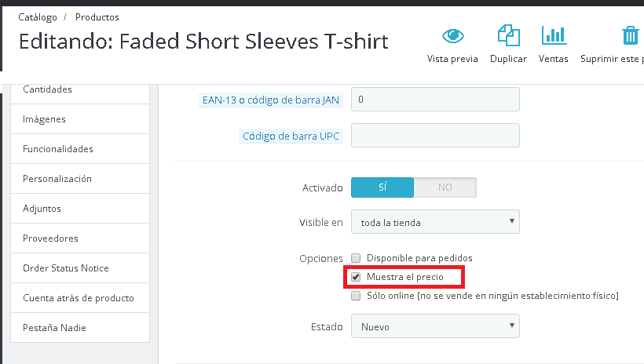Focus the Código de barra UPC field
Screen dimensions: 644x364
[435, 136]
